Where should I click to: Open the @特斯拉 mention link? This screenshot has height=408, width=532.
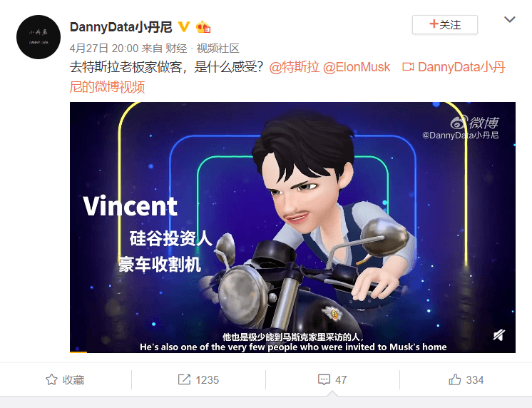coord(294,67)
